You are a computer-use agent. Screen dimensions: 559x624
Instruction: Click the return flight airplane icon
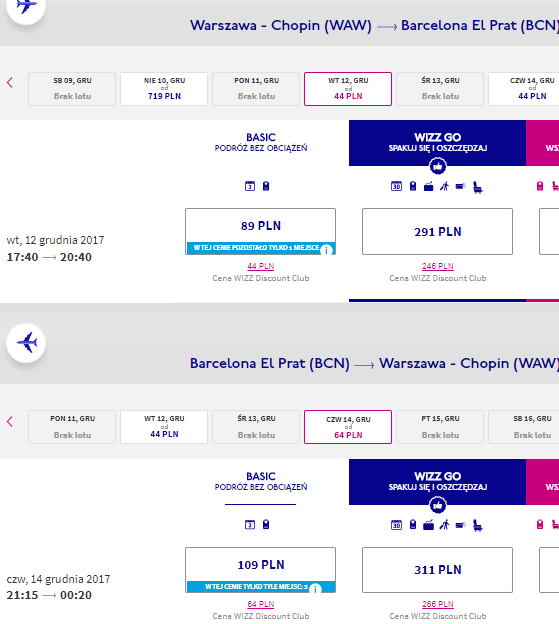pyautogui.click(x=26, y=343)
